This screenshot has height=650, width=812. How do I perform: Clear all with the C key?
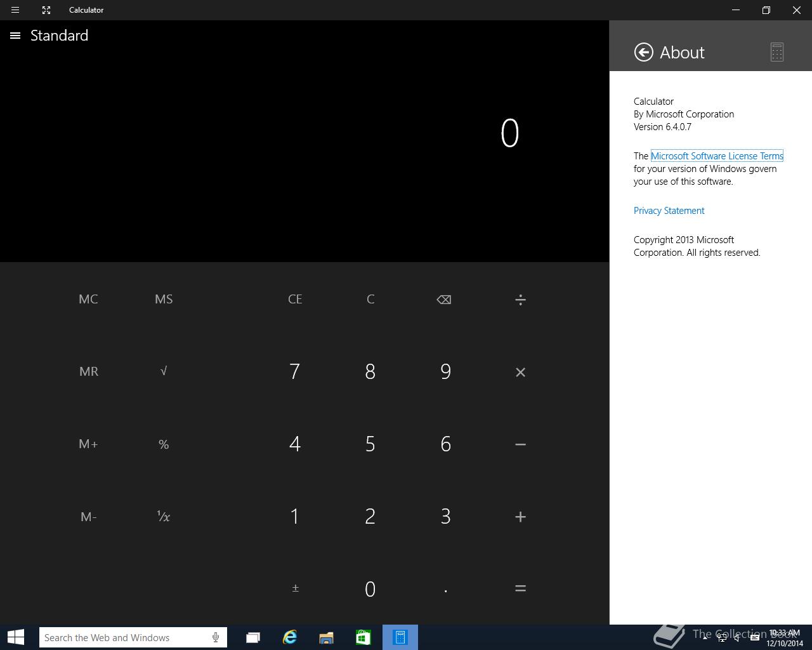coord(370,299)
